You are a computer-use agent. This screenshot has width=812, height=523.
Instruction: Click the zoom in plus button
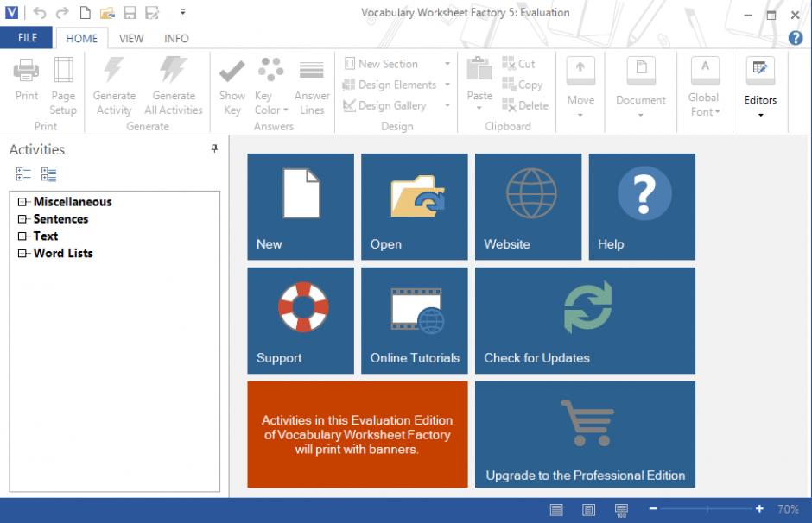759,509
